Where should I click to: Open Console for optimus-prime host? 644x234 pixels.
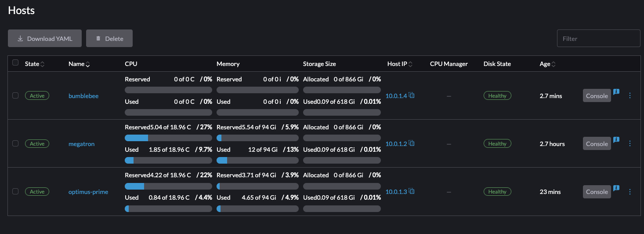click(x=597, y=192)
